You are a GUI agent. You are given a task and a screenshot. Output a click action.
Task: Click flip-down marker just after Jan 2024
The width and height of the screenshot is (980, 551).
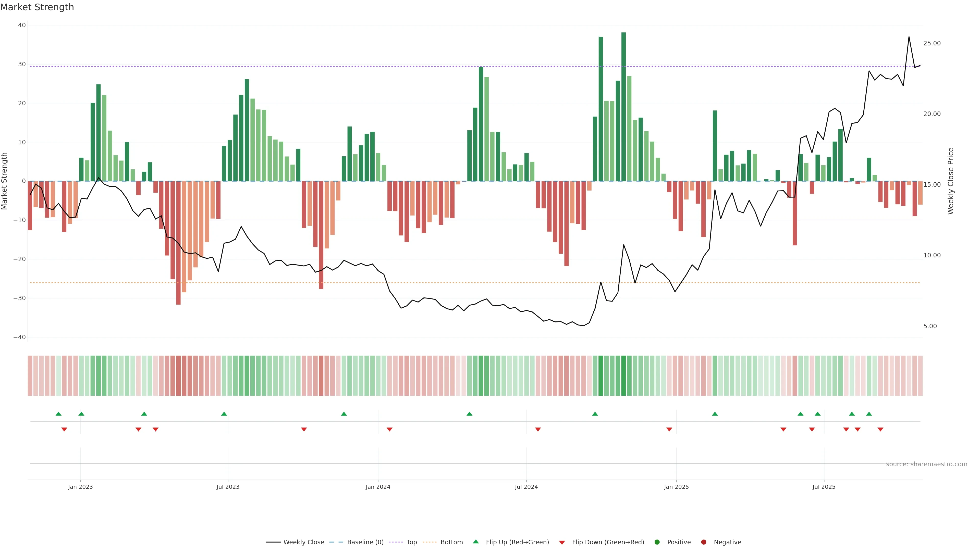(389, 429)
